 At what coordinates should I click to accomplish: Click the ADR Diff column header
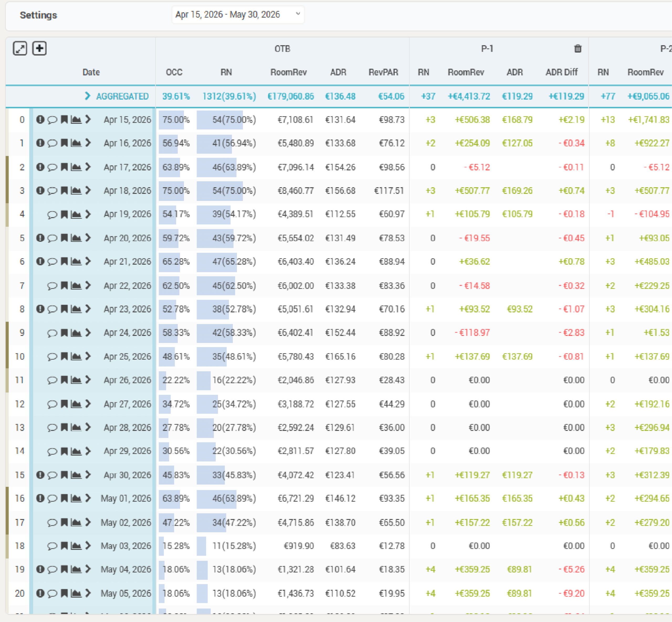(561, 72)
